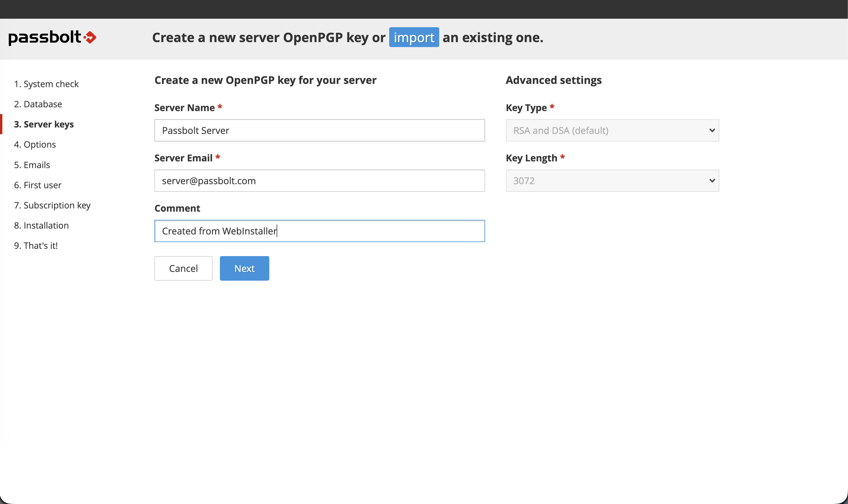Click heading 'Create a new OpenPGP key for your server'
Image resolution: width=848 pixels, height=504 pixels.
tap(265, 80)
